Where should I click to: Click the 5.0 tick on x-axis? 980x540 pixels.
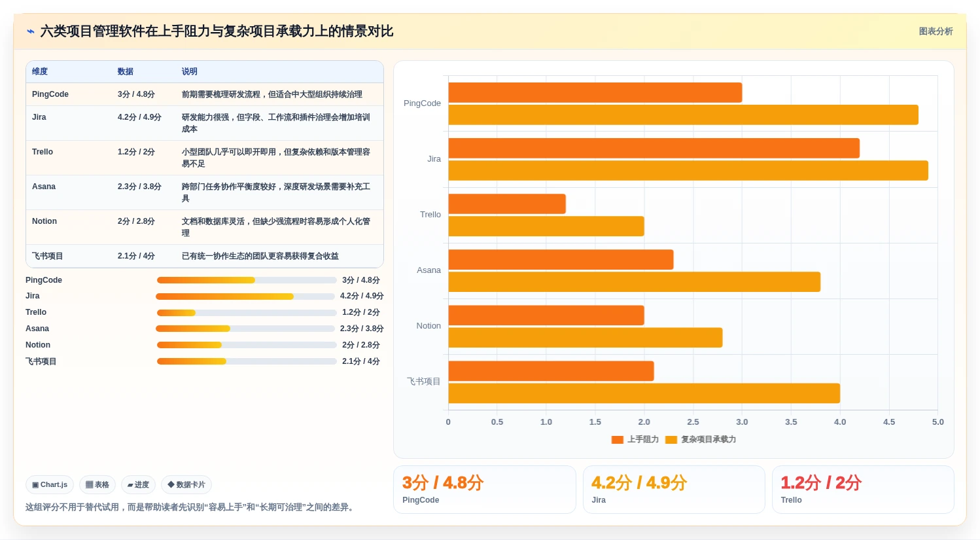(937, 422)
